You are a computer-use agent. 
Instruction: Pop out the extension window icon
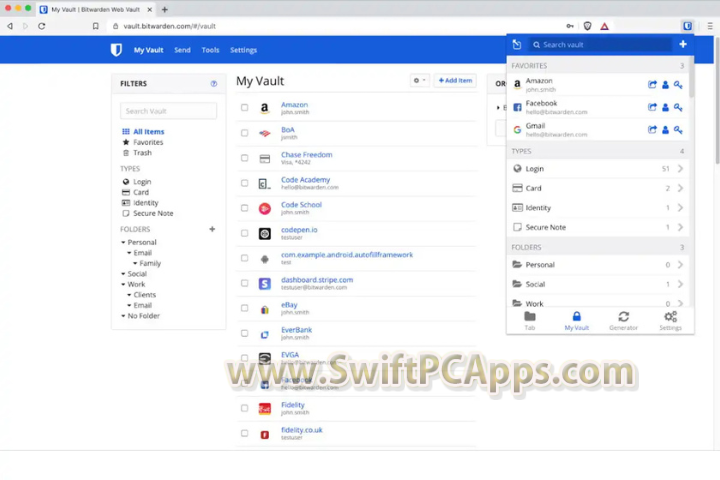click(517, 45)
